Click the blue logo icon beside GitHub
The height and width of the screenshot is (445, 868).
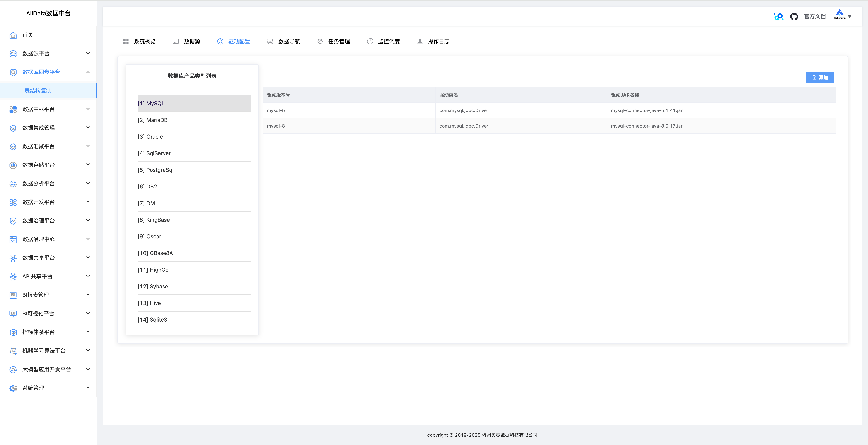tap(778, 16)
